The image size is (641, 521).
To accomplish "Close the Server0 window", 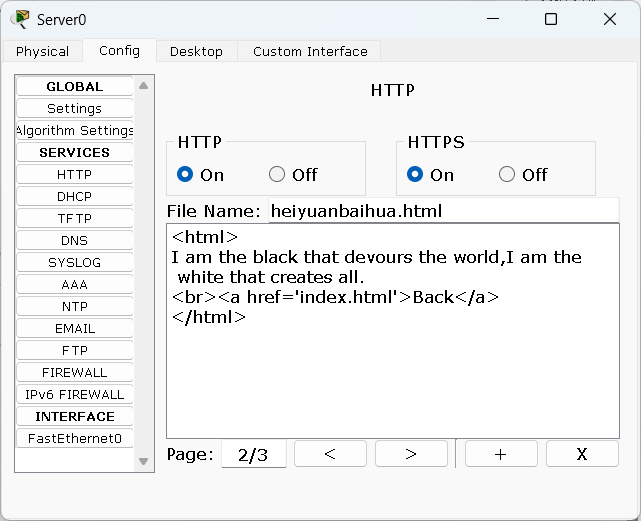I will (x=610, y=19).
